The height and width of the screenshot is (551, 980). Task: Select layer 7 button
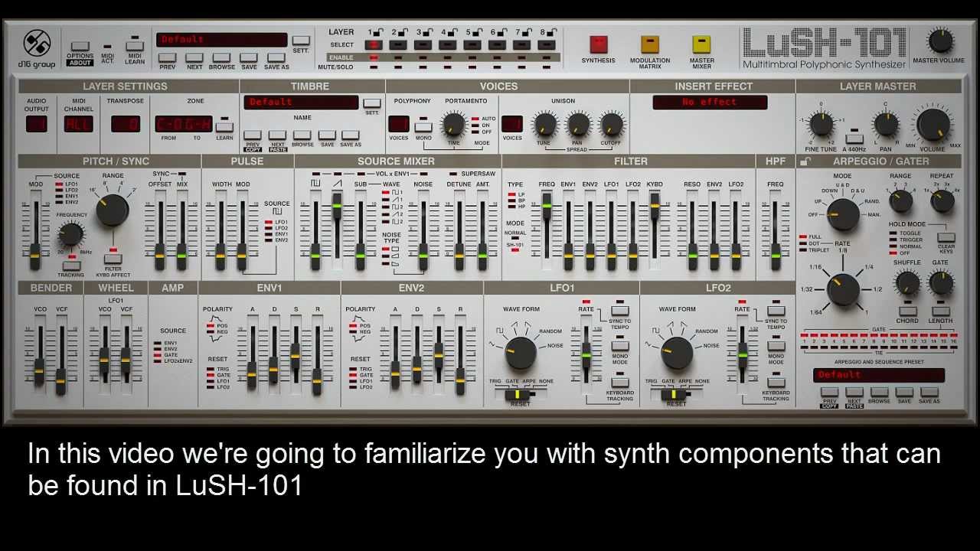coord(521,45)
